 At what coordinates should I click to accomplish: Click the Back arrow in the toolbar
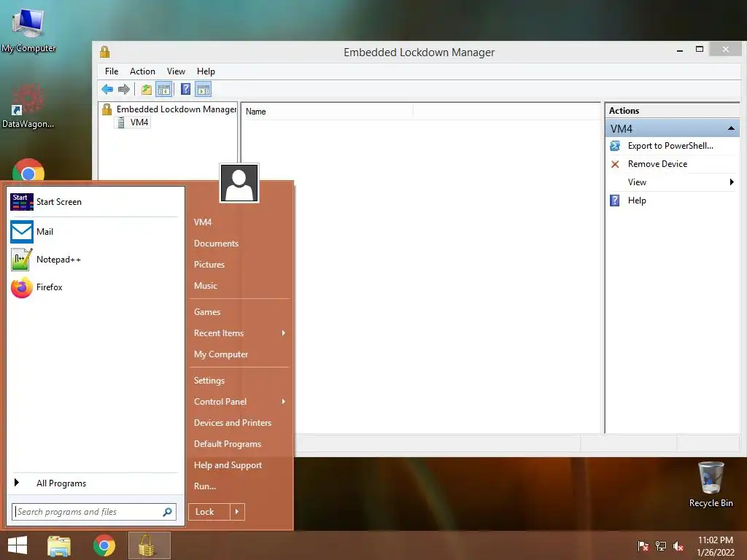107,89
